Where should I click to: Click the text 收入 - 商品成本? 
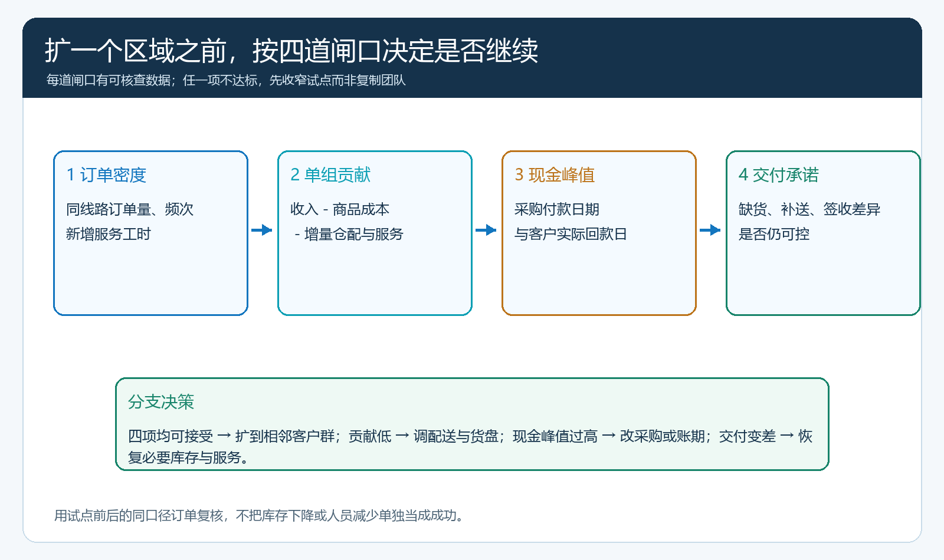pyautogui.click(x=340, y=209)
